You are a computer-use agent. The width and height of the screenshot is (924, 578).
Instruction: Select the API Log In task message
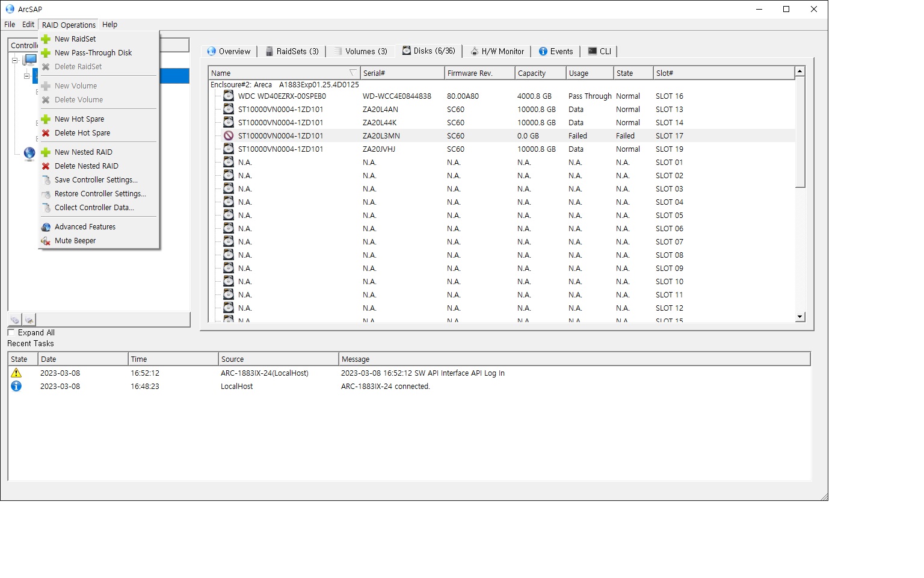(x=423, y=373)
